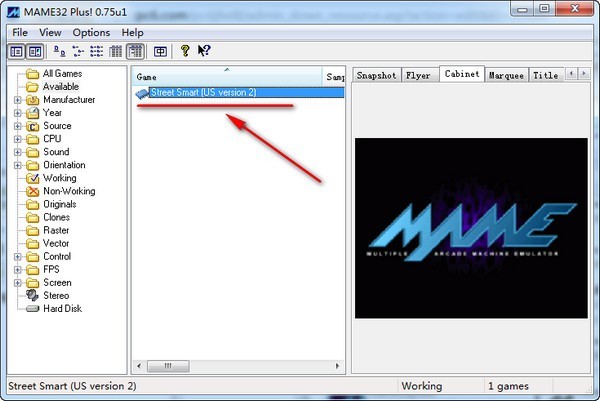Click the Stereo speaker icon
This screenshot has width=600, height=401.
pos(32,295)
